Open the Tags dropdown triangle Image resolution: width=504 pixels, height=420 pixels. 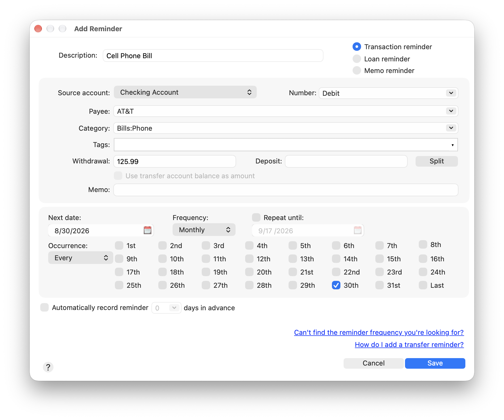click(x=453, y=145)
